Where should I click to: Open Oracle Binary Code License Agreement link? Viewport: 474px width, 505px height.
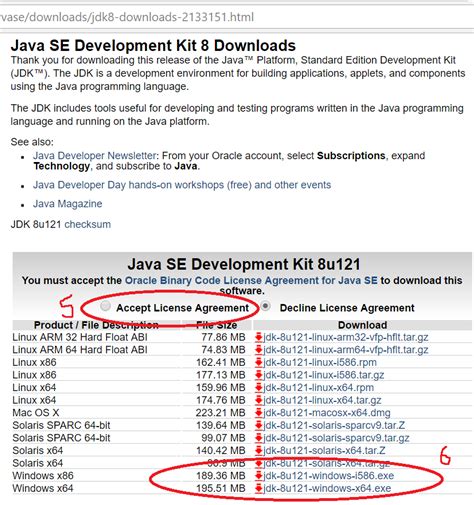pyautogui.click(x=251, y=280)
